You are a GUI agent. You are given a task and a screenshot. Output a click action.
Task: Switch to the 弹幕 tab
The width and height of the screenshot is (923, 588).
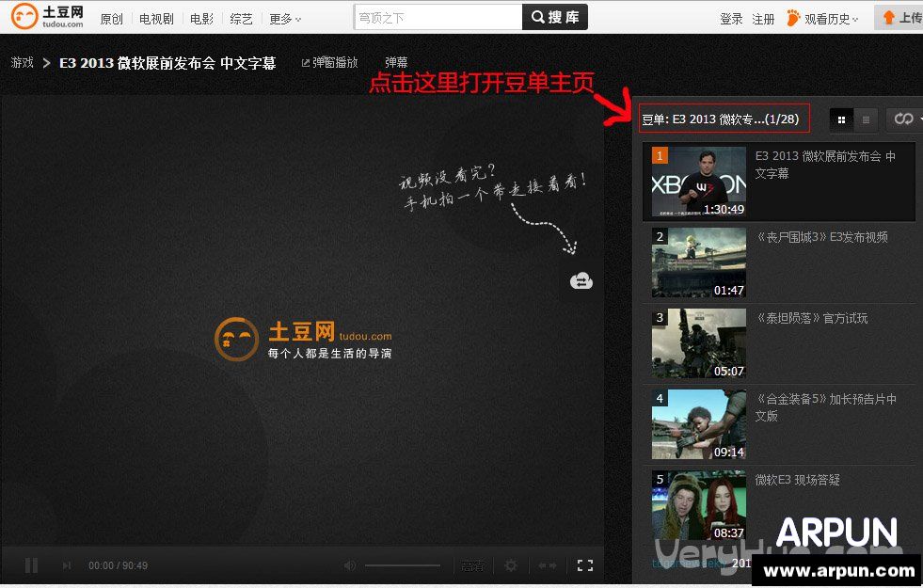tap(395, 62)
